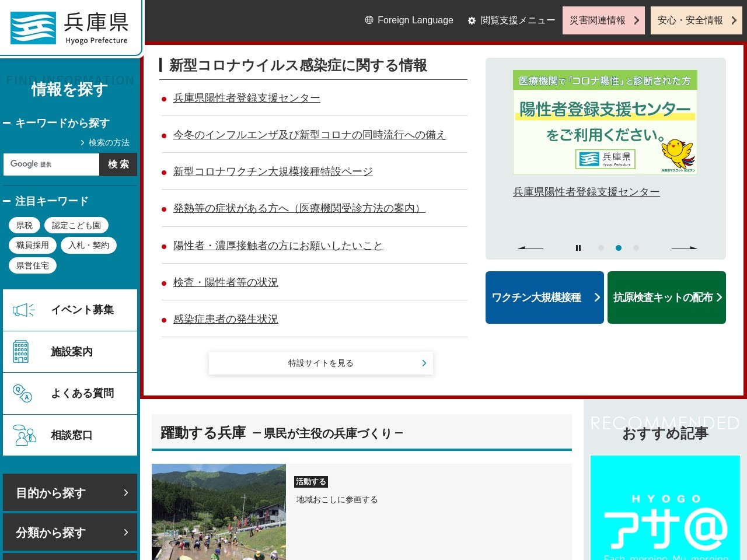This screenshot has height=560, width=747.
Task: Click the globe icon beside Foreign Language
Action: pos(369,20)
